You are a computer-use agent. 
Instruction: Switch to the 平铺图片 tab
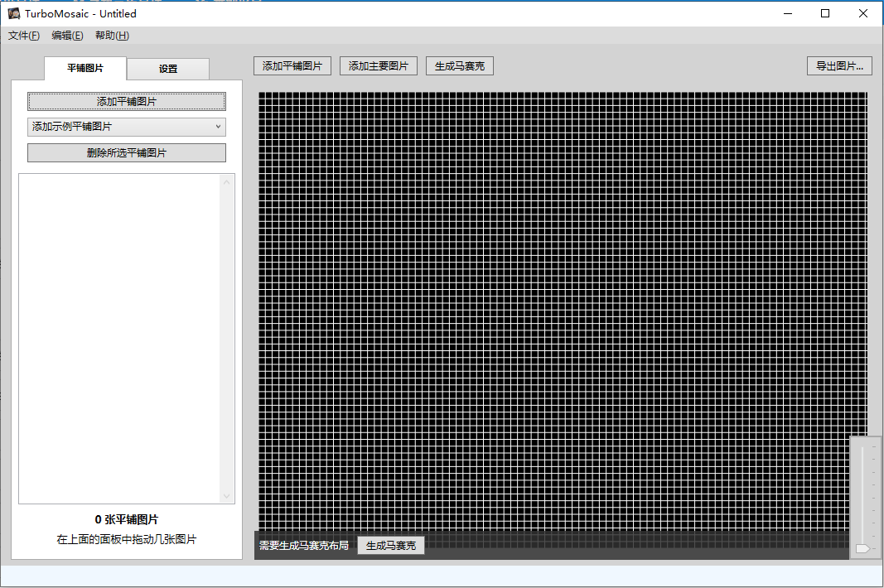pyautogui.click(x=85, y=68)
